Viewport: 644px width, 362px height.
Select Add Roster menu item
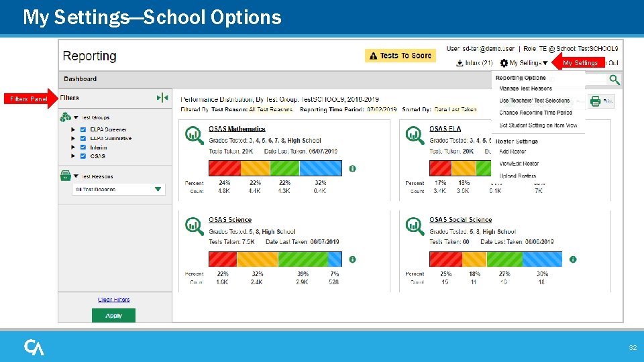[513, 152]
